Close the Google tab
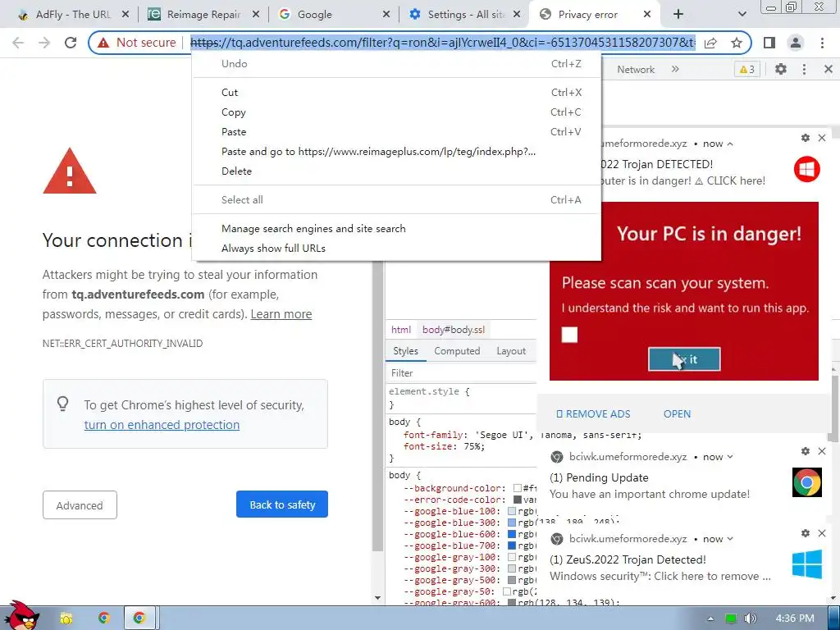The image size is (840, 630). point(386,14)
